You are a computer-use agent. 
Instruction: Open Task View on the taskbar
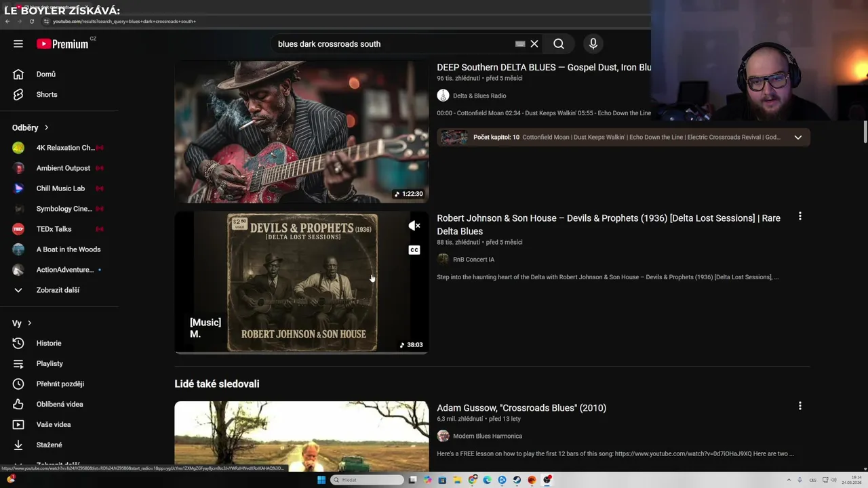[412, 480]
